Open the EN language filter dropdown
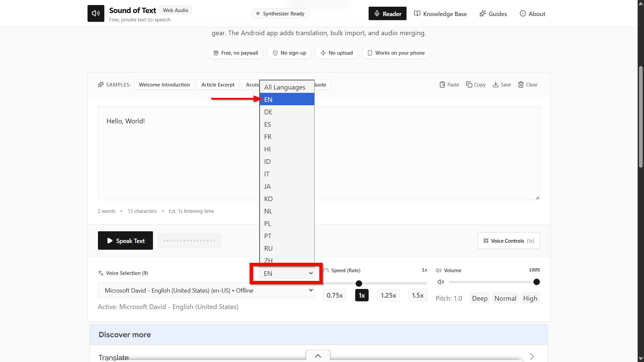 pyautogui.click(x=287, y=274)
